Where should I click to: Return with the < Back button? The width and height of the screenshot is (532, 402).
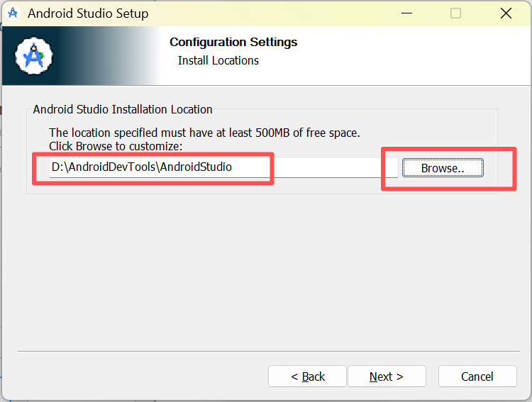[307, 376]
